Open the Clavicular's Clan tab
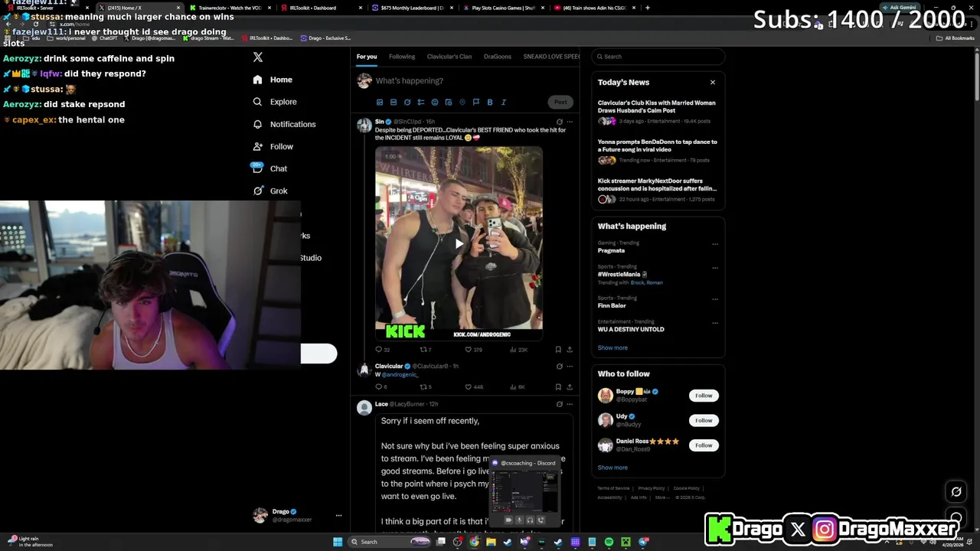 (449, 57)
